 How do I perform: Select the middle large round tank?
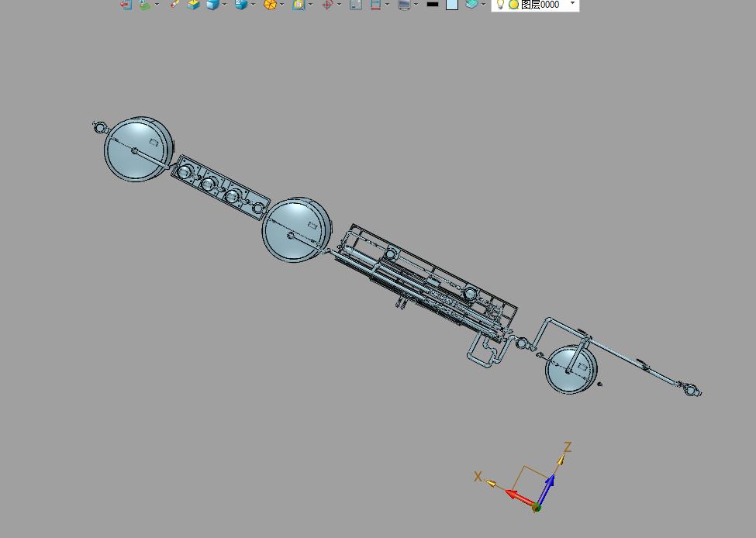click(x=296, y=229)
